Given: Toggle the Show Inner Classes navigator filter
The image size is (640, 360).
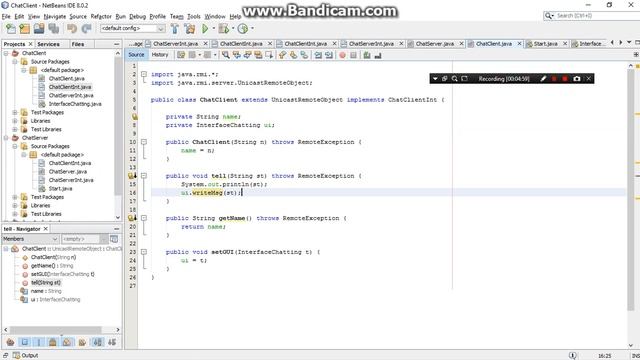Looking at the screenshot, I should point(67,342).
